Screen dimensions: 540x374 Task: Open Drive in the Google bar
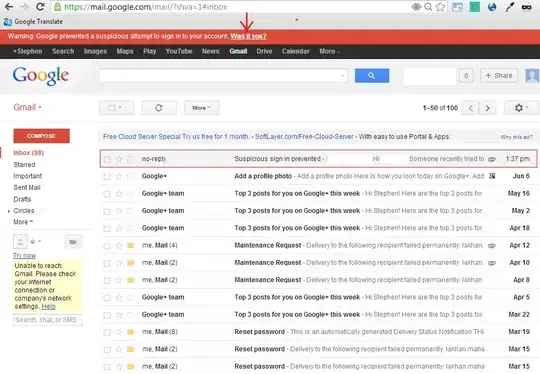(264, 51)
